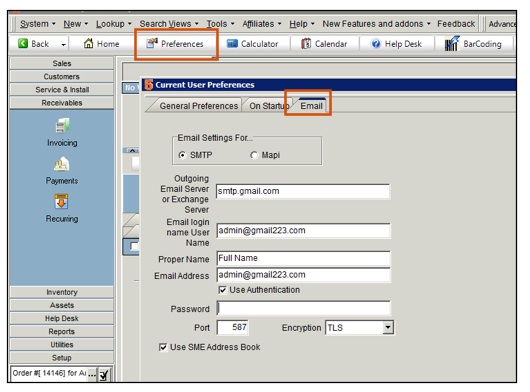Image resolution: width=530 pixels, height=392 pixels.
Task: Expand the Back button dropdown arrow
Action: pyautogui.click(x=63, y=44)
